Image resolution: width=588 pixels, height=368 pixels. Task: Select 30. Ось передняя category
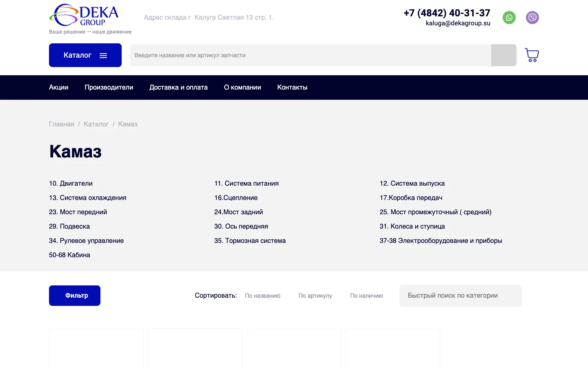241,227
